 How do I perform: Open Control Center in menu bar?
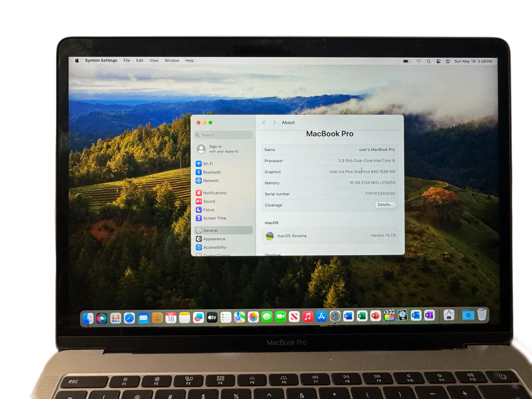coord(438,61)
